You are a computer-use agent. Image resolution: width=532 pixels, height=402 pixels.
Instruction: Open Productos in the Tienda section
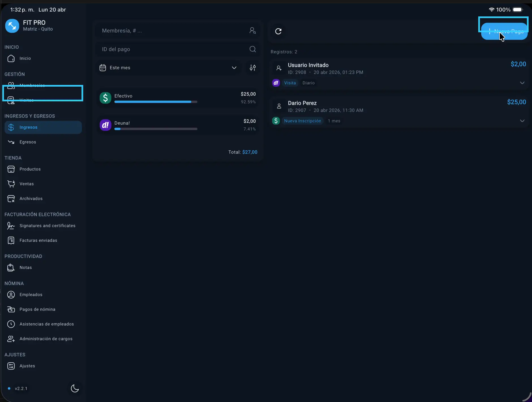click(30, 169)
